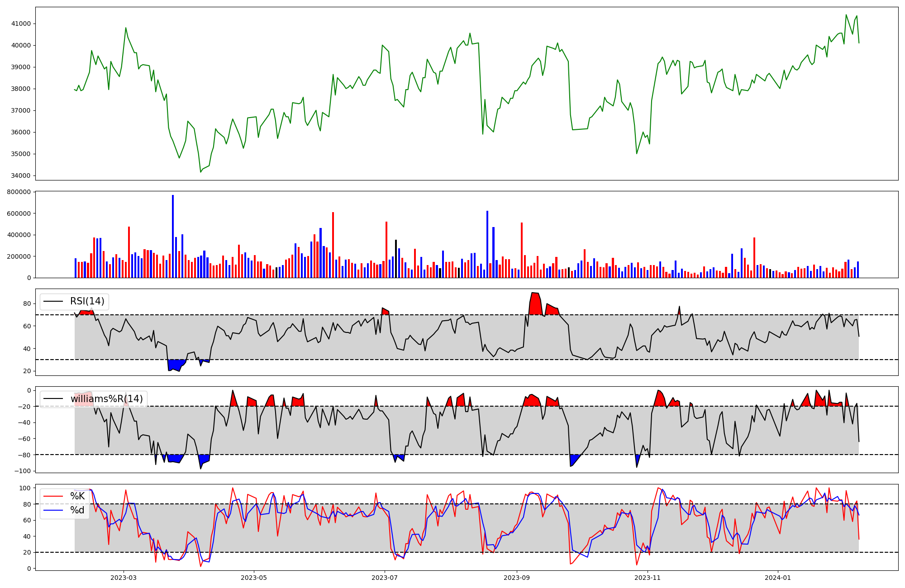Click the RSI(14) legend label
The width and height of the screenshot is (905, 588).
(x=87, y=301)
